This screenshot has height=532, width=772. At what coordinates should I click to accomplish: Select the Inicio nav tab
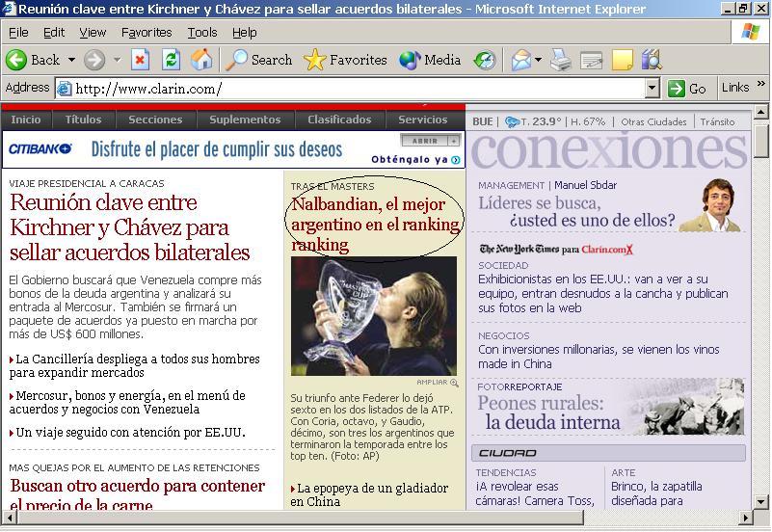(26, 120)
